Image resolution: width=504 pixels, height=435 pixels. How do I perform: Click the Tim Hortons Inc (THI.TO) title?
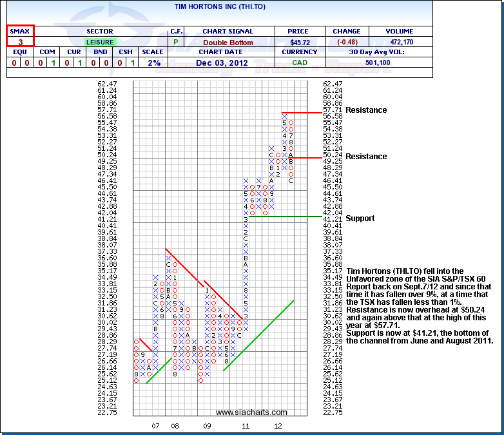[x=219, y=6]
